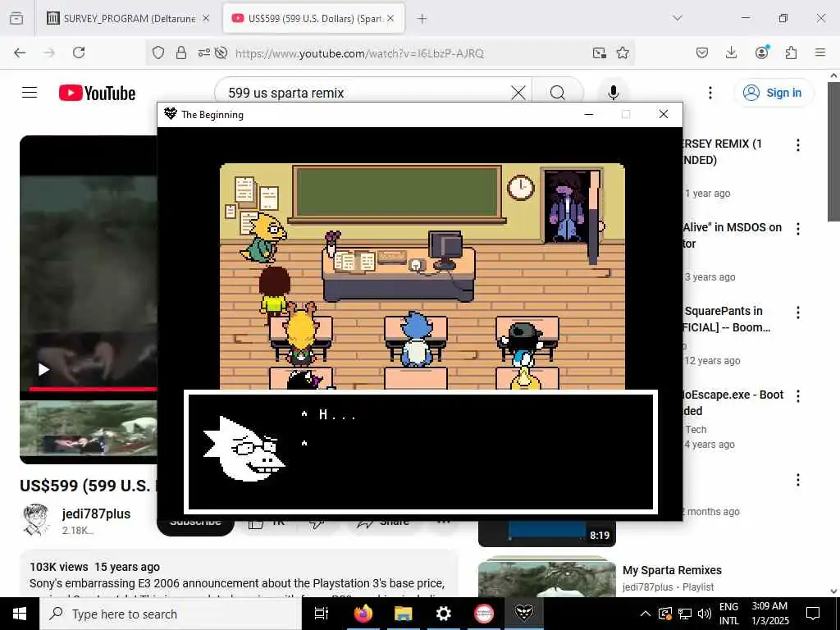
Task: Click the Alphys dialogue box in game
Action: (x=421, y=452)
